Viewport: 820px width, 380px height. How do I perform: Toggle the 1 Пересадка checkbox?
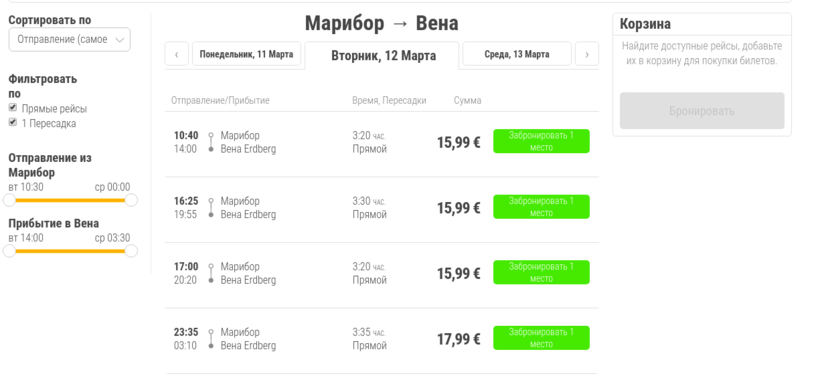click(13, 122)
